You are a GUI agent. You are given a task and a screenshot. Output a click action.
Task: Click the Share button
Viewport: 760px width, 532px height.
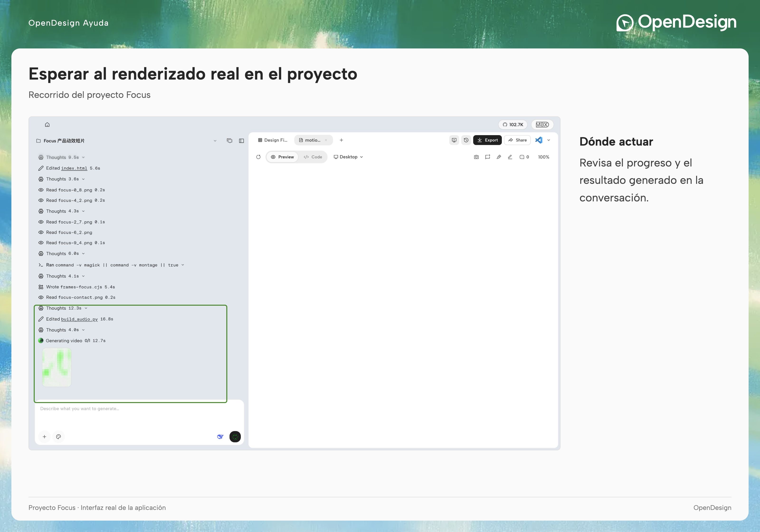click(517, 140)
